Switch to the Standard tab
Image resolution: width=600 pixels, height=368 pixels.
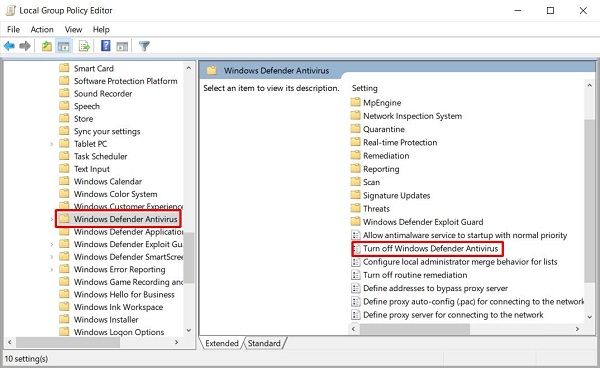[x=264, y=343]
